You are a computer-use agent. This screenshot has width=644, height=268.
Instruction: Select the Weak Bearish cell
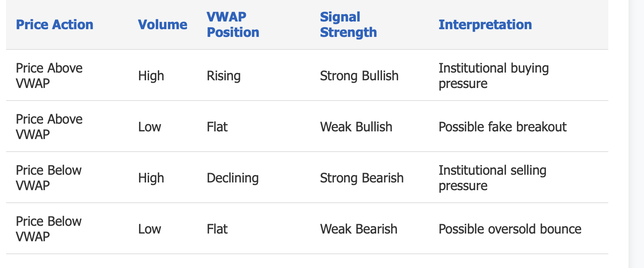358,229
